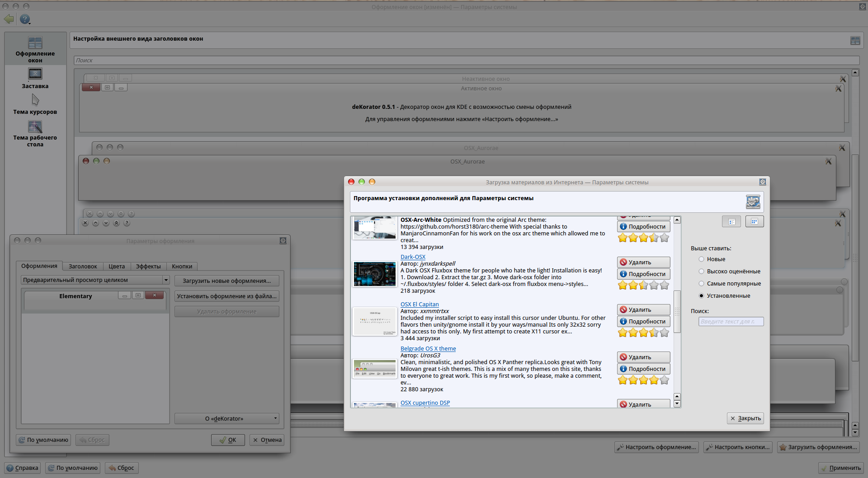Click Справка at the bottom left

click(x=23, y=468)
